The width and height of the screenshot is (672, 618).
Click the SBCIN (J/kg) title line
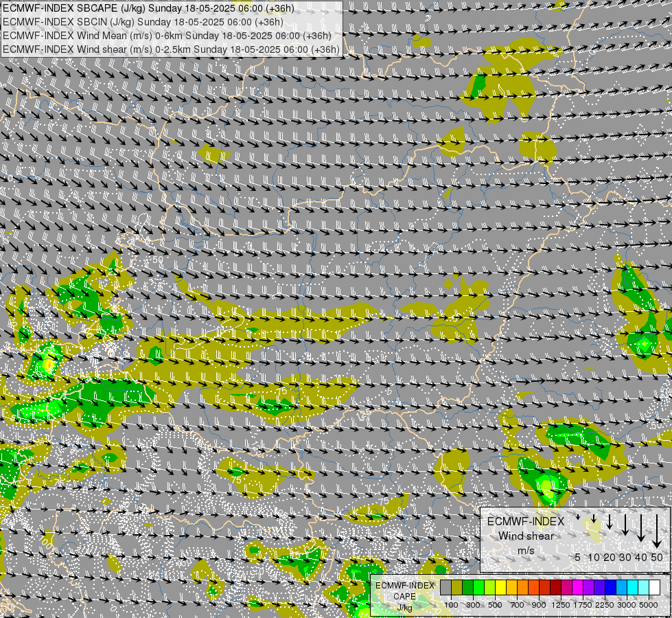point(143,22)
